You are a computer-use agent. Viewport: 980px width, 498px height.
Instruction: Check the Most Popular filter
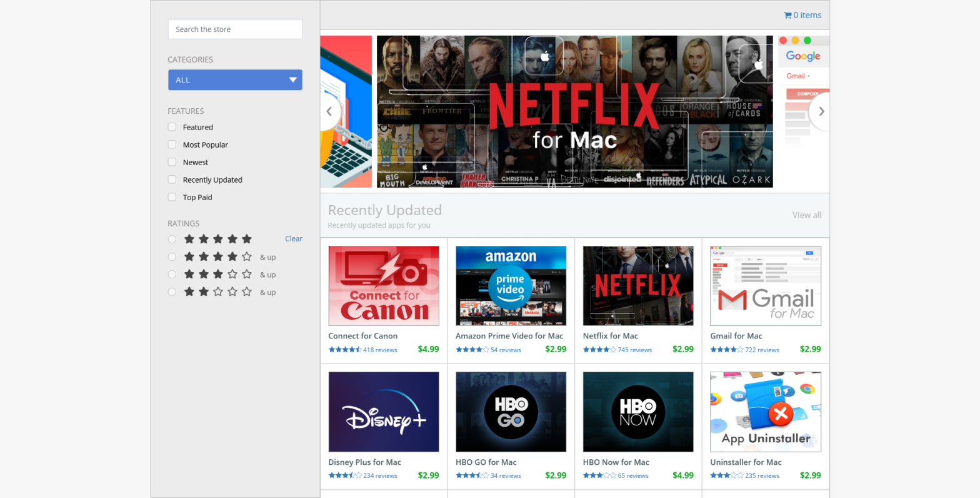click(x=172, y=145)
